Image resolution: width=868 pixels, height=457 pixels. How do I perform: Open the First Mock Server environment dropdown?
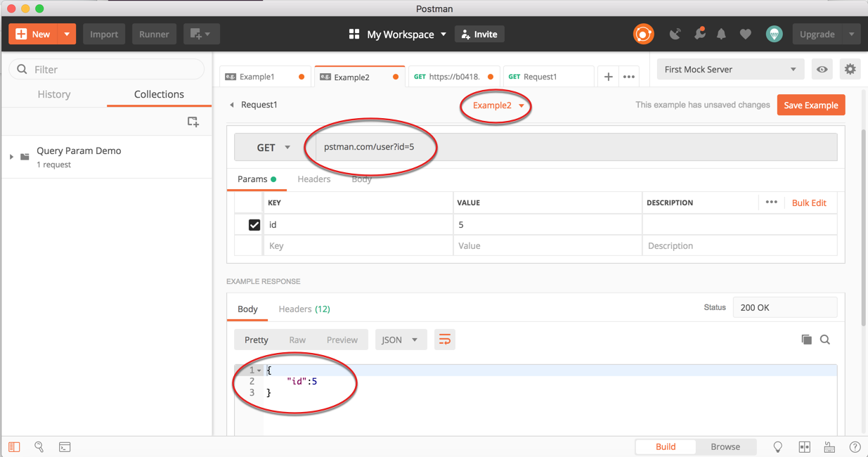pyautogui.click(x=730, y=69)
